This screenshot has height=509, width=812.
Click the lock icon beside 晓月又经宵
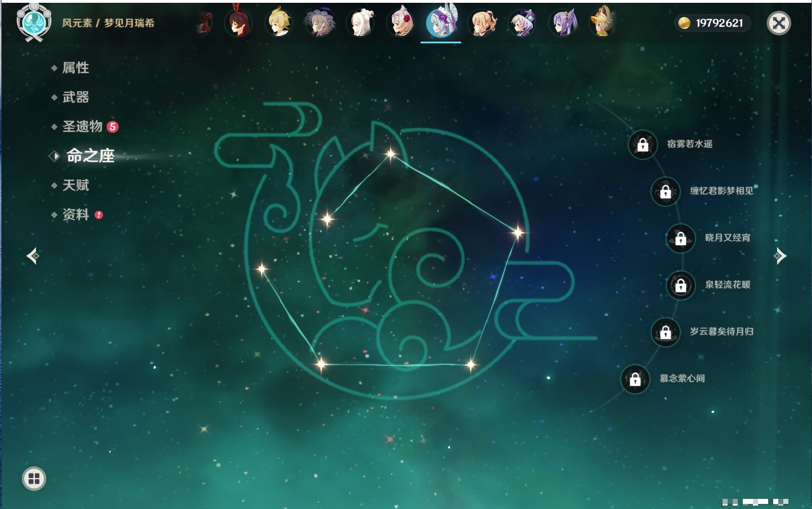681,238
